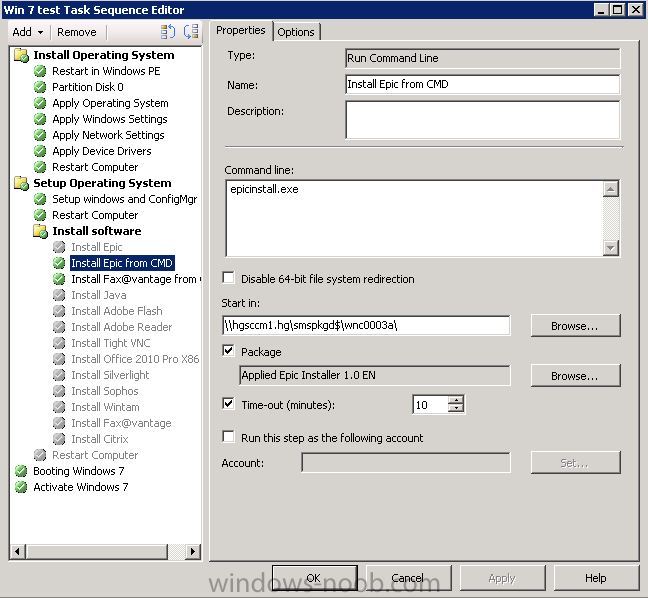Click Remove in the toolbar
The height and width of the screenshot is (598, 648).
pos(77,32)
